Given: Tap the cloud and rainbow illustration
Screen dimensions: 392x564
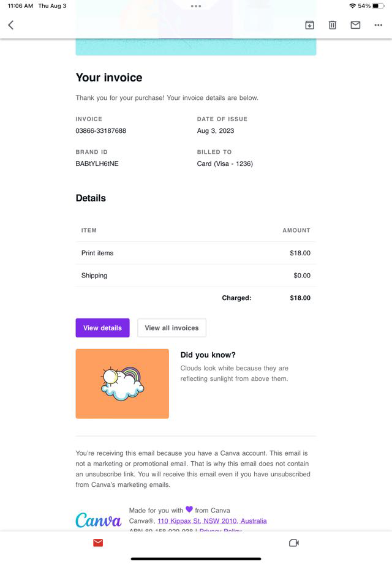Looking at the screenshot, I should click(x=122, y=384).
